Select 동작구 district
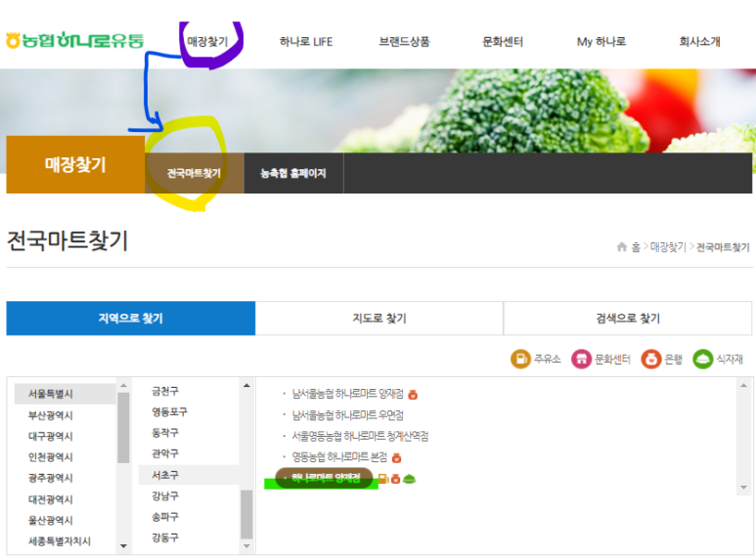Screen dimensions: 756x558 point(165,433)
